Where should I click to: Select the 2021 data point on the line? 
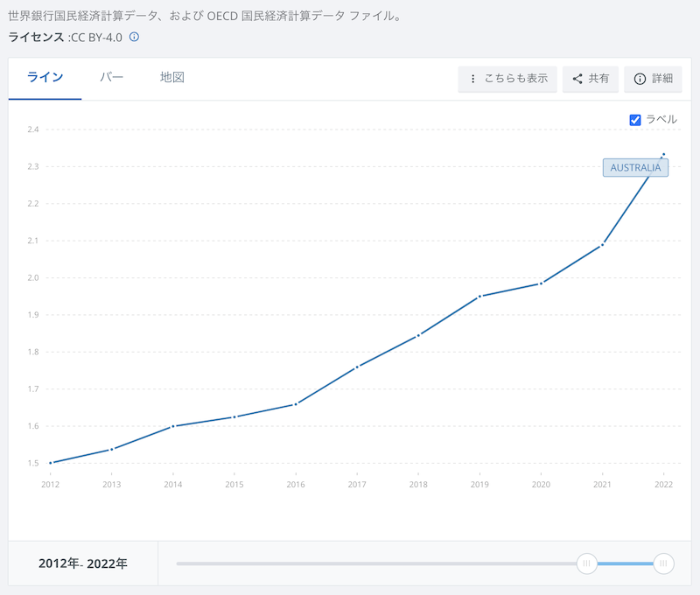click(602, 245)
